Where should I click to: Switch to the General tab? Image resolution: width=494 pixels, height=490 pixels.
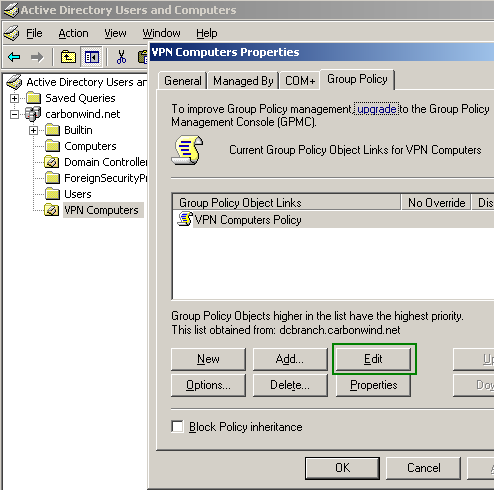click(x=183, y=81)
